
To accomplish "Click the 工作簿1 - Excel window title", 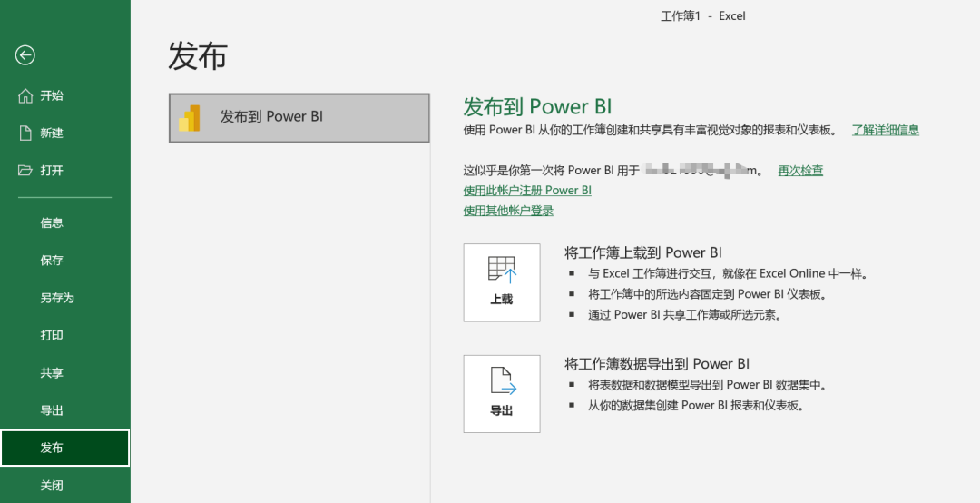I will (703, 16).
